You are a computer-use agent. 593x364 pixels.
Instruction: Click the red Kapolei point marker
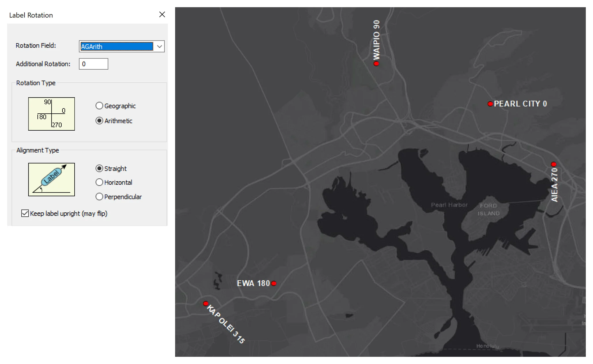[206, 304]
